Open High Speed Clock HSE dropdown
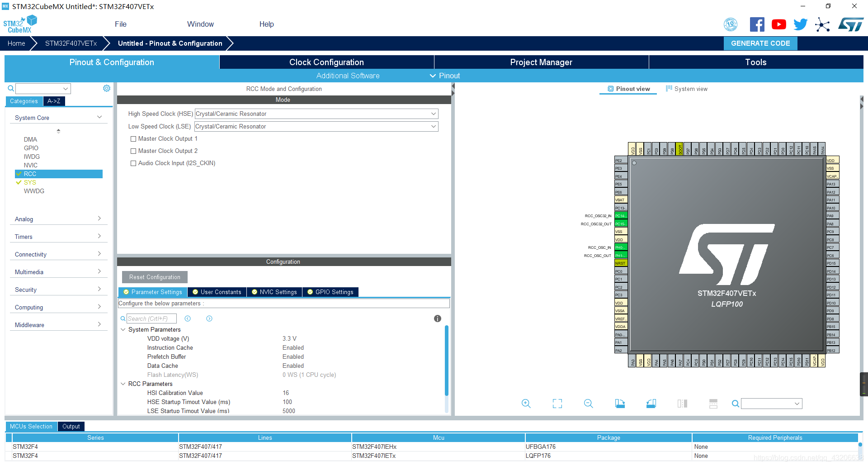Screen dimensions: 868x466 click(x=316, y=114)
